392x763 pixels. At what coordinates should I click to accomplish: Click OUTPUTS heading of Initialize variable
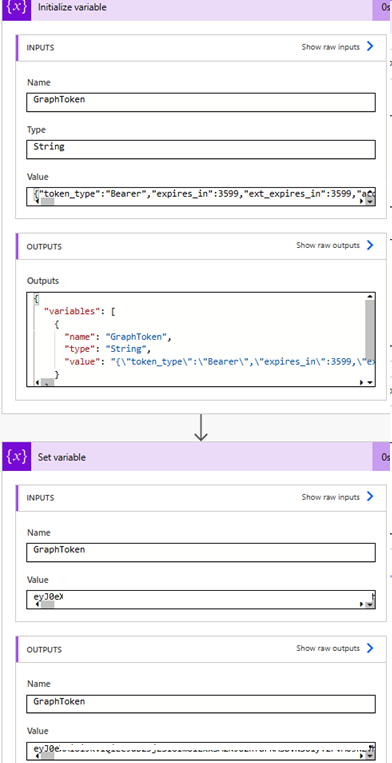pos(44,247)
